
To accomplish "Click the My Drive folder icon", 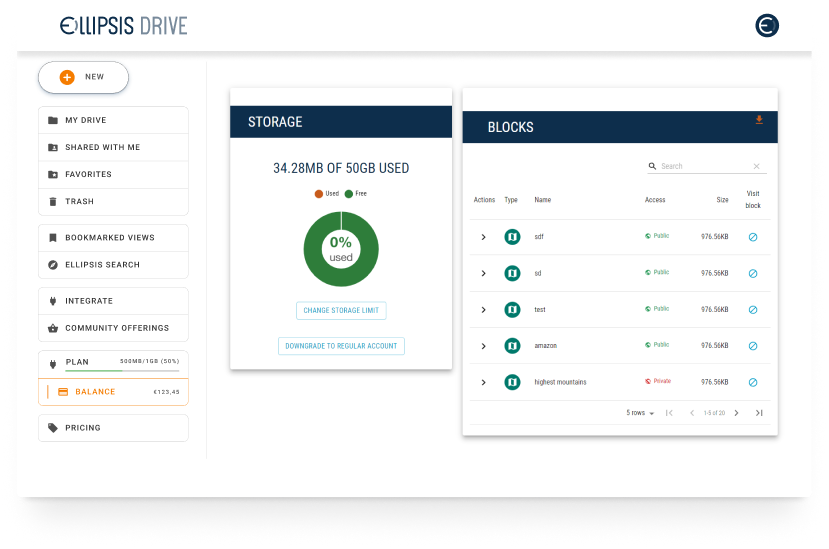I will click(53, 120).
